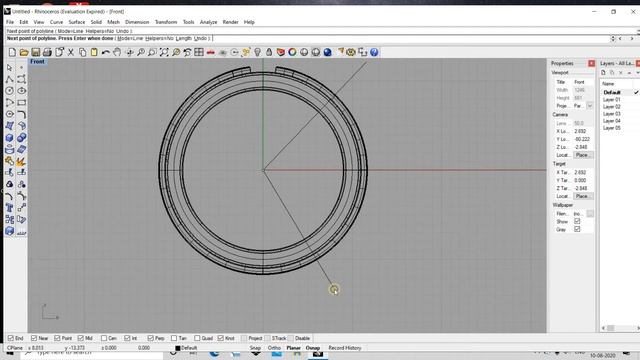The width and height of the screenshot is (640, 360).
Task: Toggle Ortho in the status bar
Action: [274, 348]
